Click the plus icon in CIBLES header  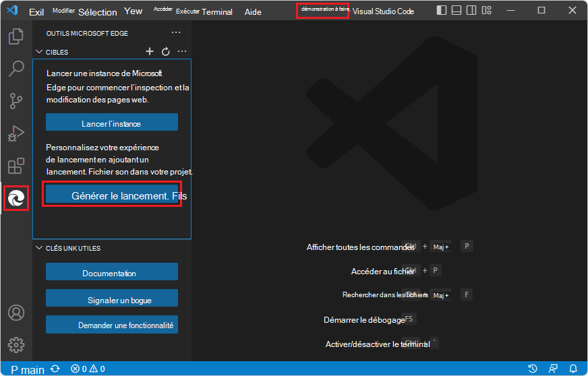coord(150,51)
